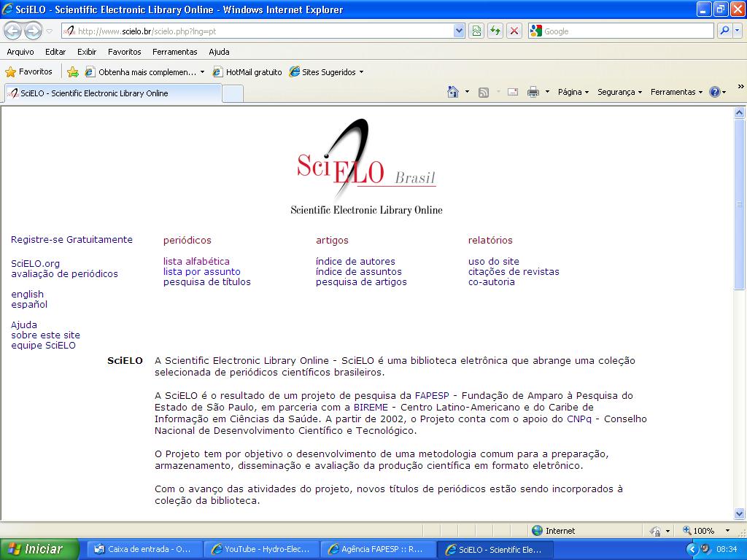Screen dimensions: 747x560
Task: Open the Ferramentas menu in menu bar
Action: point(175,52)
